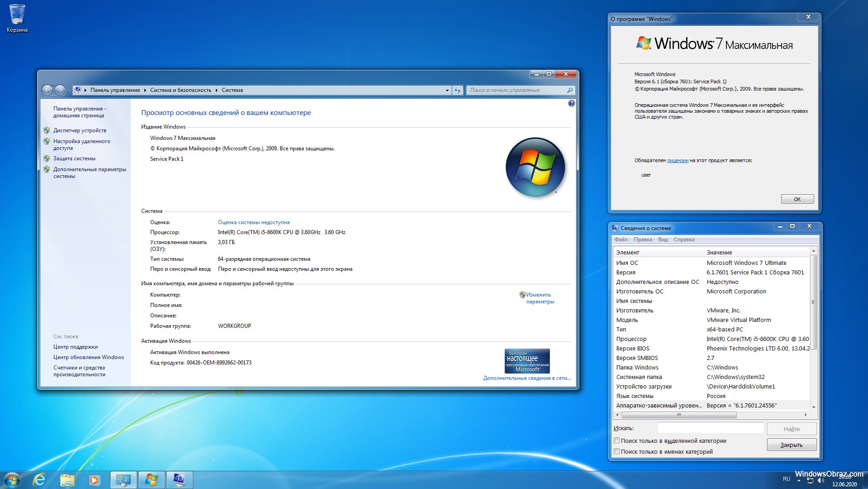Click the help question mark icon
868x489 pixels.
point(571,103)
